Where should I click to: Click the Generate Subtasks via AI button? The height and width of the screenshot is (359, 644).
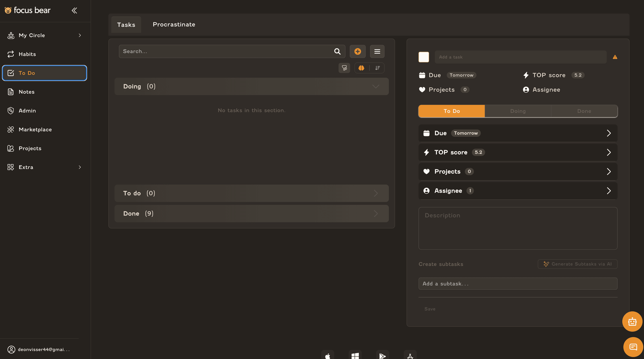tap(577, 264)
